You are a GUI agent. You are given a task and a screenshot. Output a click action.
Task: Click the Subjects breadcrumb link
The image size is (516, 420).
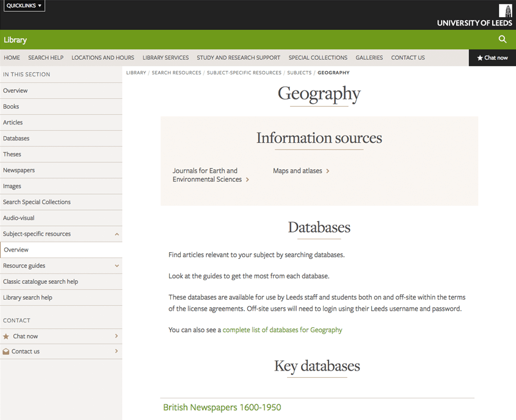point(299,73)
